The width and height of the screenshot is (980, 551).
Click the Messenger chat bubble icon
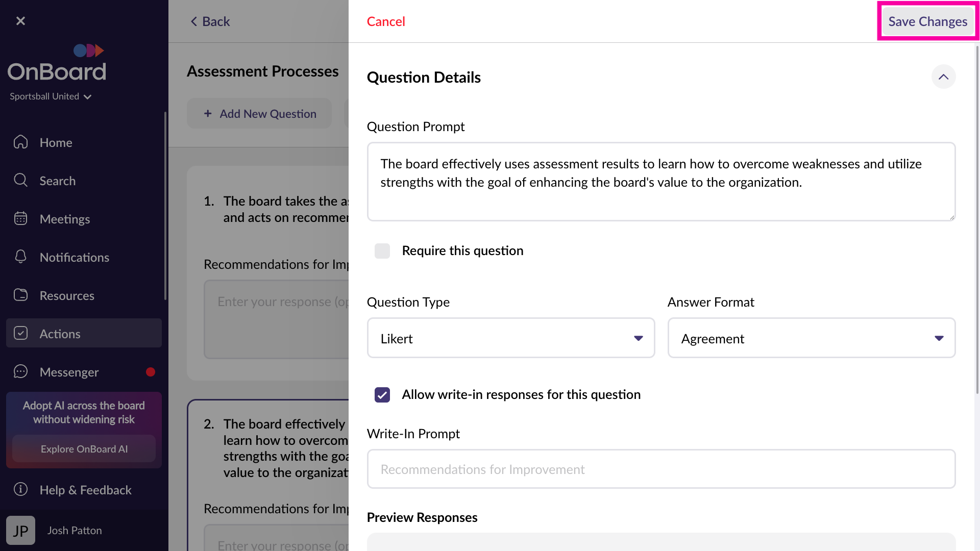coord(20,371)
